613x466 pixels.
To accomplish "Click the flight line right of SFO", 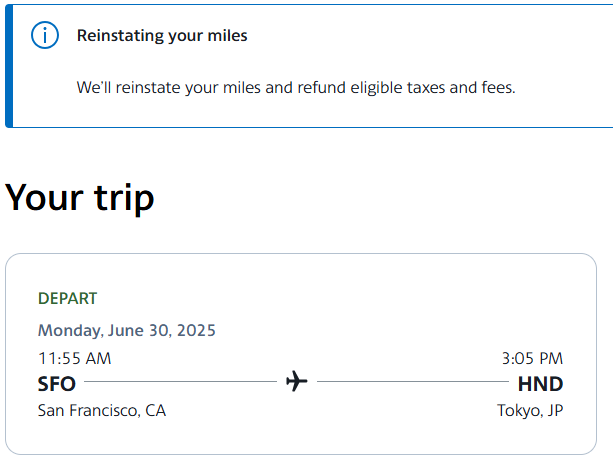I will pyautogui.click(x=180, y=382).
